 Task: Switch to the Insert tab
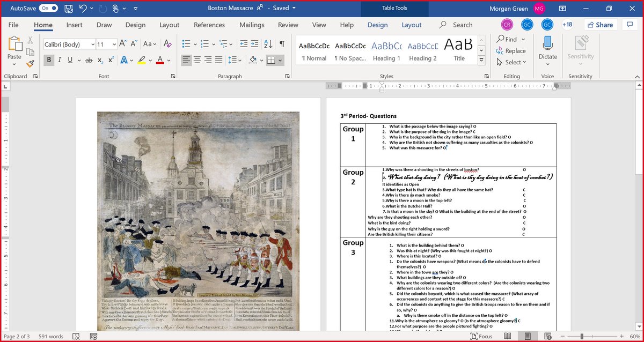tap(75, 25)
